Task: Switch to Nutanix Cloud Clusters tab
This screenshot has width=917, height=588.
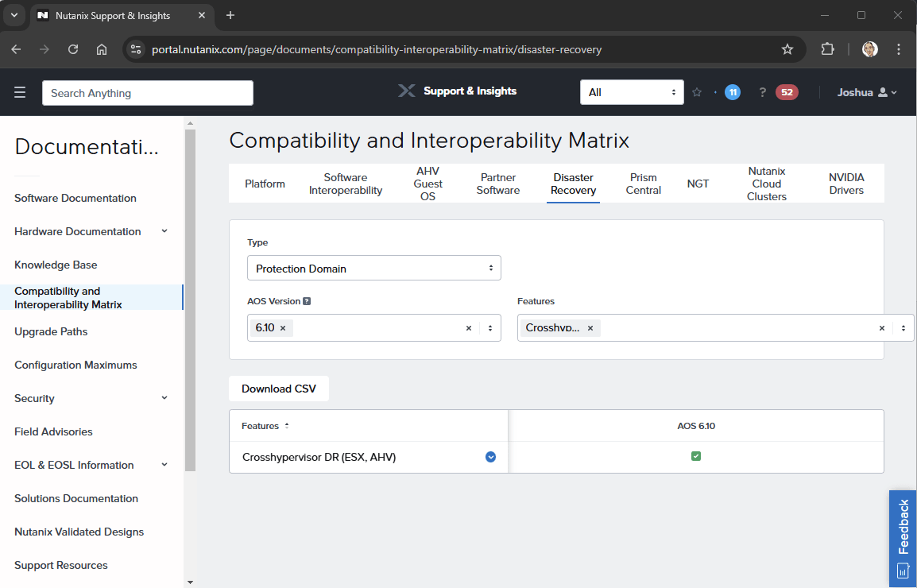Action: click(x=767, y=184)
